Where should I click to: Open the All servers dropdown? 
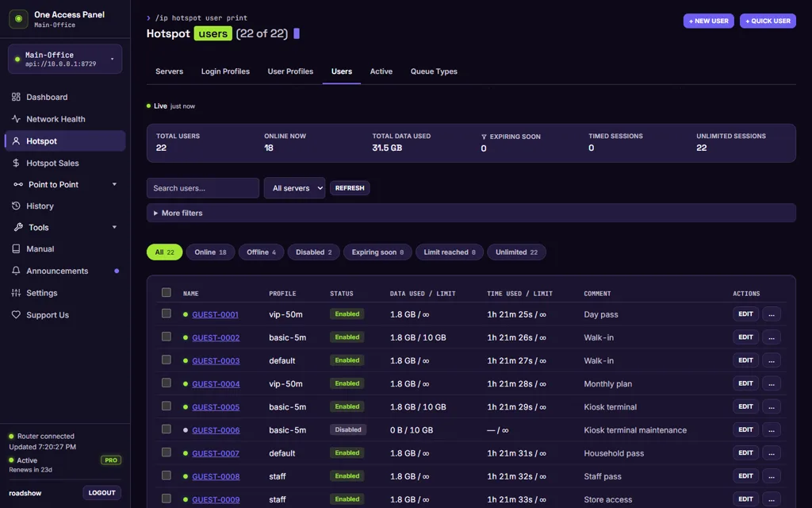295,188
